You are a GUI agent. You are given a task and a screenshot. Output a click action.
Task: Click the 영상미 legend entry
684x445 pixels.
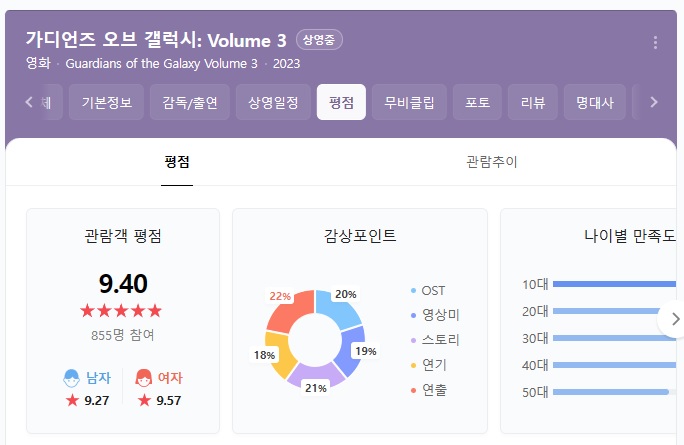(x=435, y=315)
